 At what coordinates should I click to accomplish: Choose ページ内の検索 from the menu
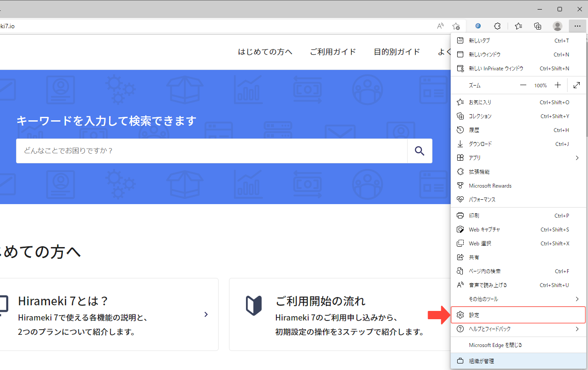(518, 271)
